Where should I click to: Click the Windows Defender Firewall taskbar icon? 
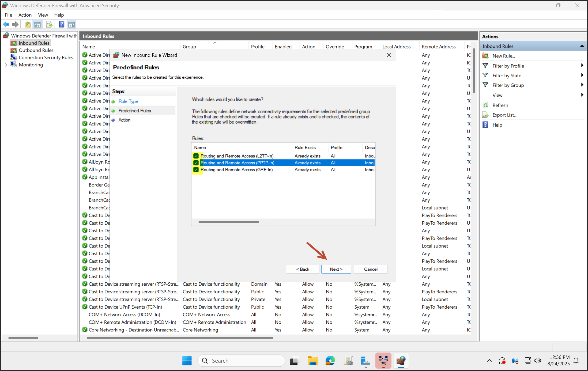401,361
